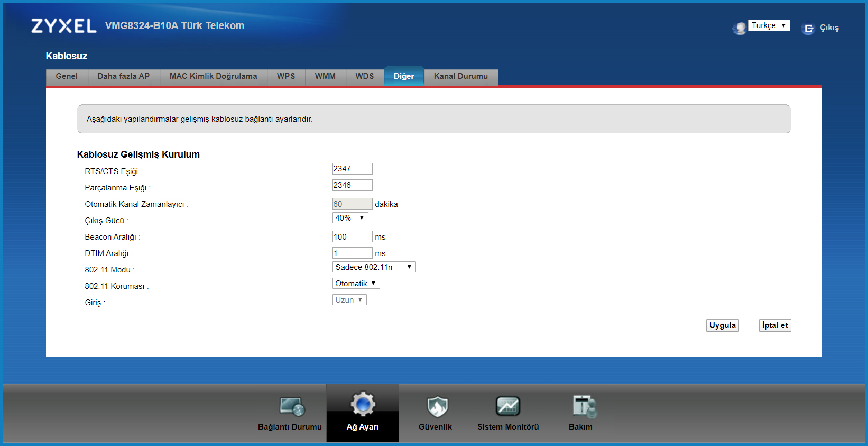Screen dimensions: 868x446
Task: Focus the Beacon Aralığı input field
Action: 352,237
